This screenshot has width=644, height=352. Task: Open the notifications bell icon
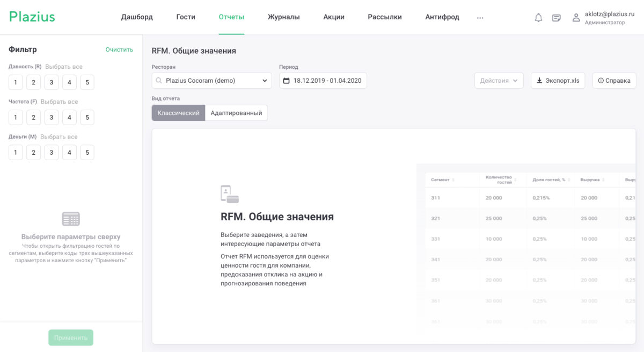tap(538, 18)
